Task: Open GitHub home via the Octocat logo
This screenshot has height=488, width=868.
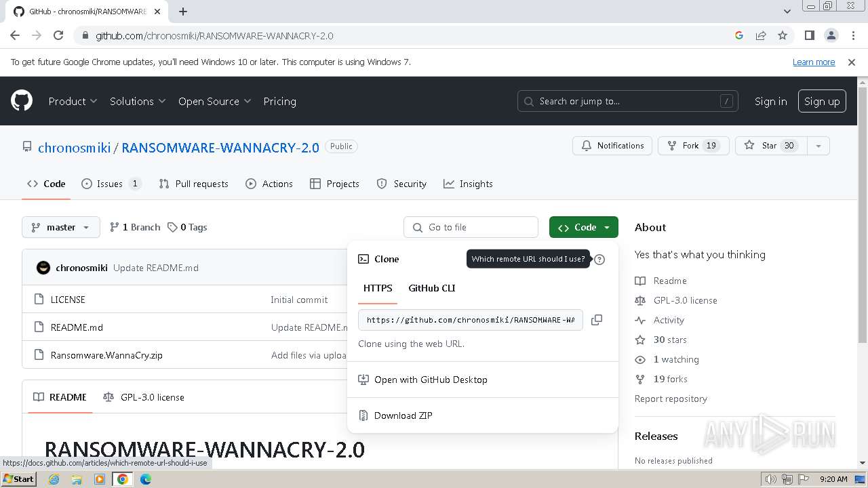Action: coord(22,101)
